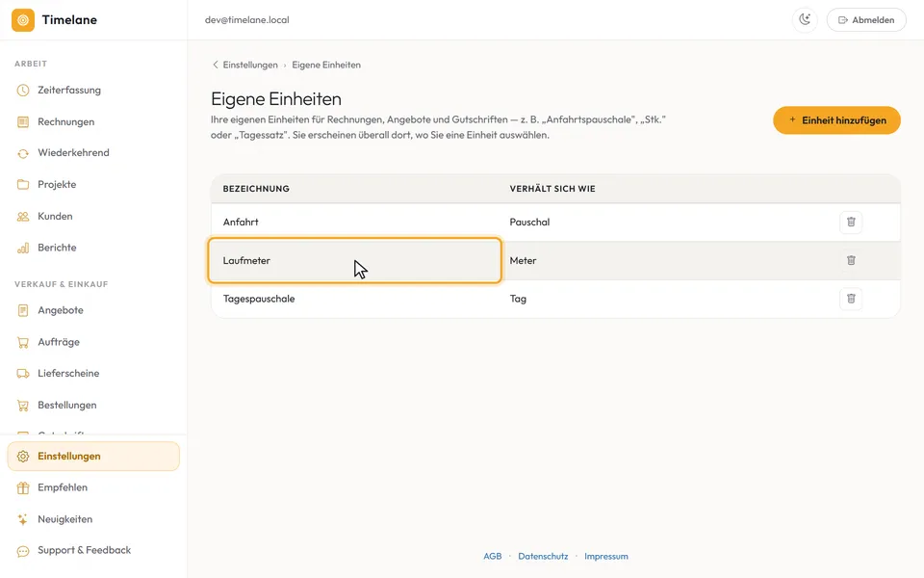The image size is (924, 578).
Task: Delete the Tagespauschale unit
Action: click(x=851, y=299)
